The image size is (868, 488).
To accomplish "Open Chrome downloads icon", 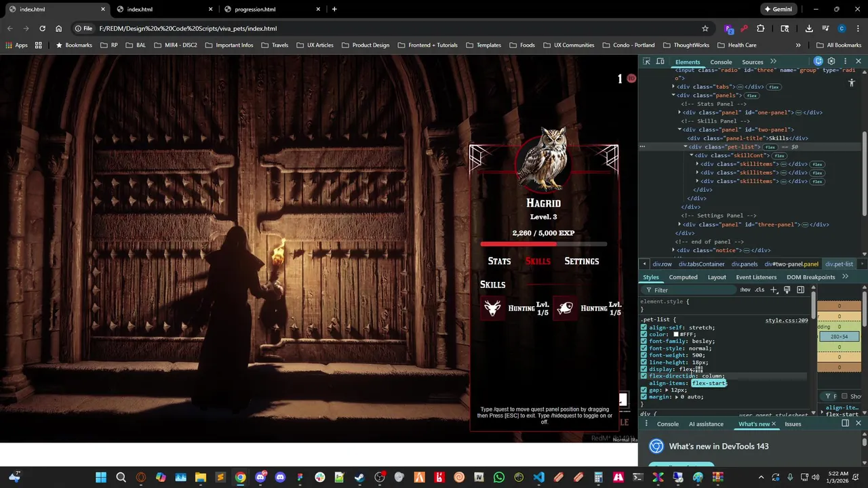I will click(x=809, y=28).
